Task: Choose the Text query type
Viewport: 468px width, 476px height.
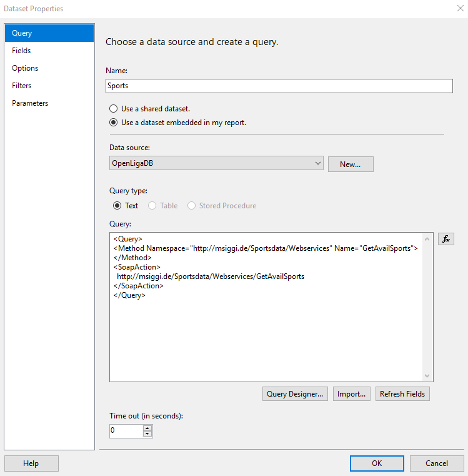Action: point(117,205)
